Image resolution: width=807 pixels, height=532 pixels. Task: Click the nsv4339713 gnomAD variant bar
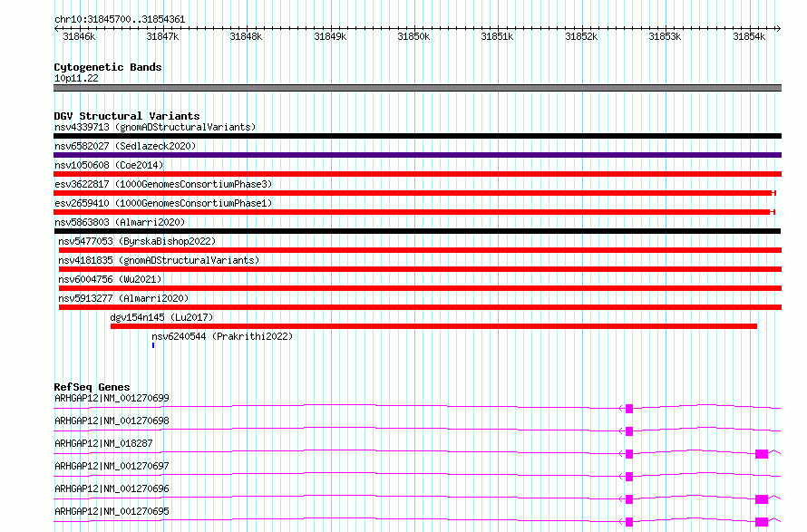[417, 136]
